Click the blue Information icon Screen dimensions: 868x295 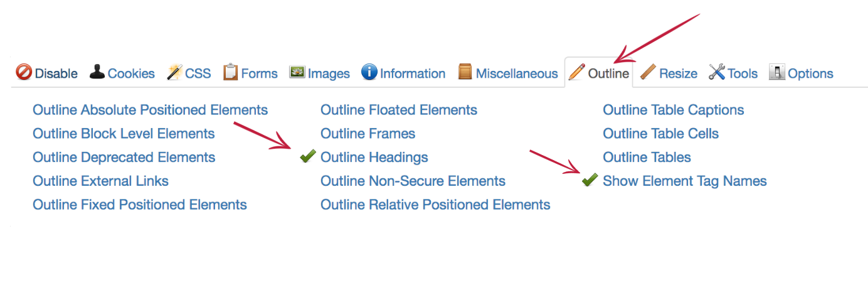(x=369, y=72)
